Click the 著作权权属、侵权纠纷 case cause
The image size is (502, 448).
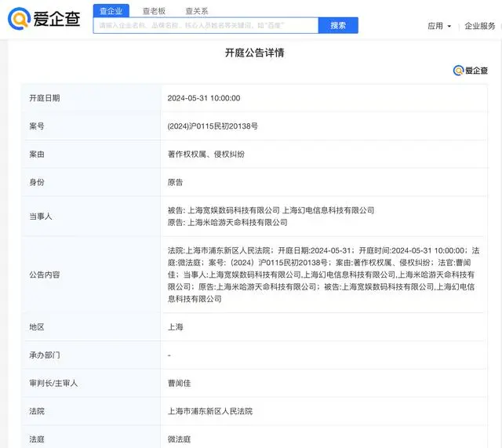pyautogui.click(x=206, y=155)
